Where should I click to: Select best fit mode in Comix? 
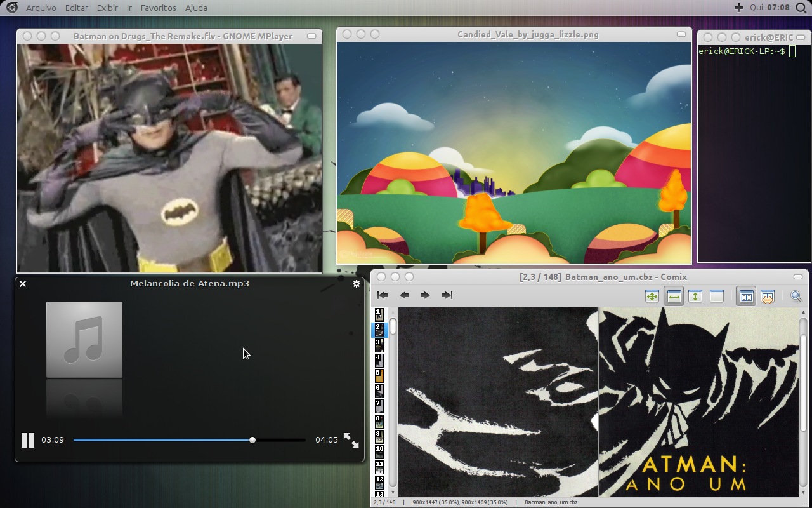652,296
